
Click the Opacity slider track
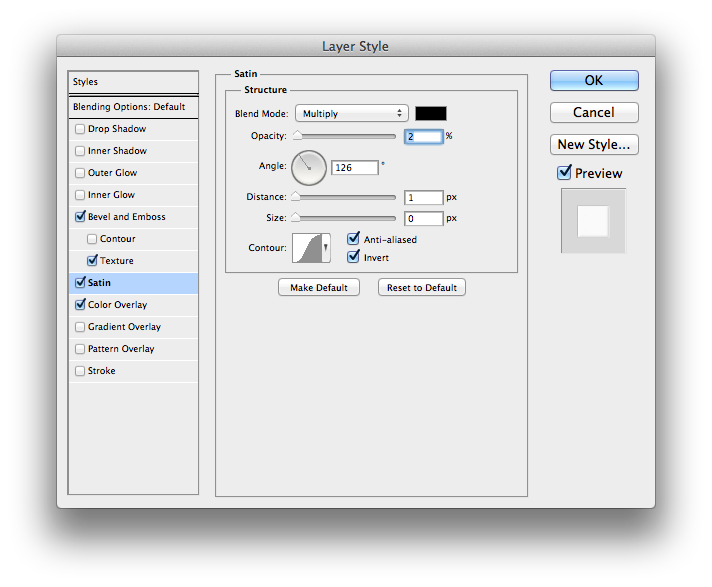tap(346, 136)
